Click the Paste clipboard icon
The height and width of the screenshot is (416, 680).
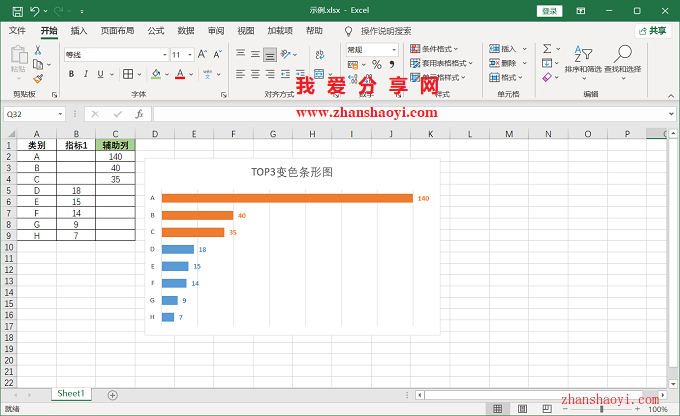[19, 55]
